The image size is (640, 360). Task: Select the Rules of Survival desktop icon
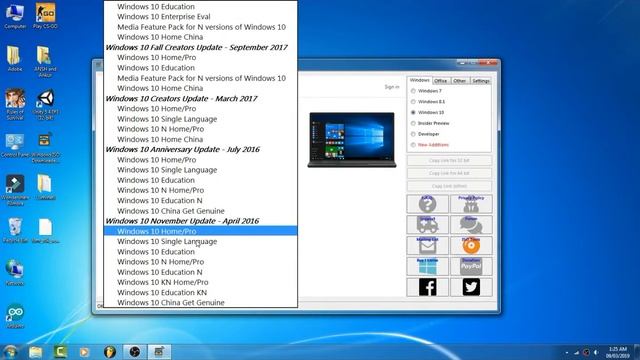tap(15, 104)
